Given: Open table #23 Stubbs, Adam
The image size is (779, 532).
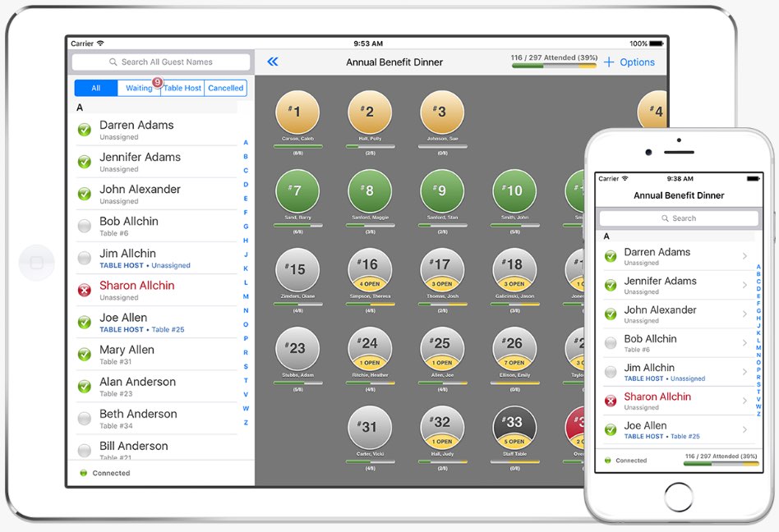Looking at the screenshot, I should 297,349.
